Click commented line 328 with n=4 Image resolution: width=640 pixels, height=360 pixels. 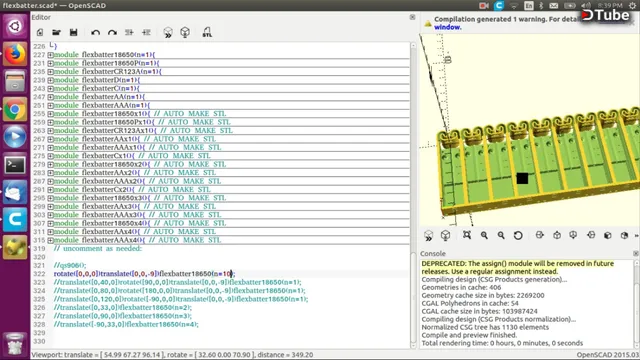point(126,324)
